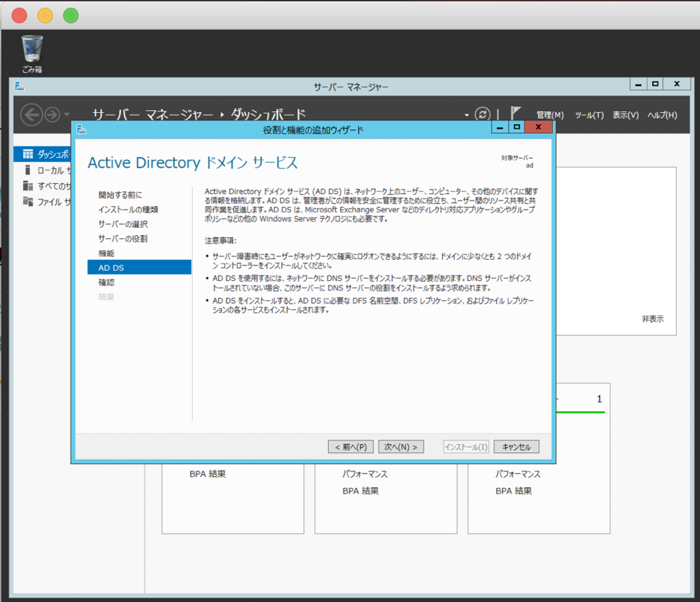The image size is (700, 602).
Task: Open BPA 結果 in the right tile
Action: tap(514, 491)
